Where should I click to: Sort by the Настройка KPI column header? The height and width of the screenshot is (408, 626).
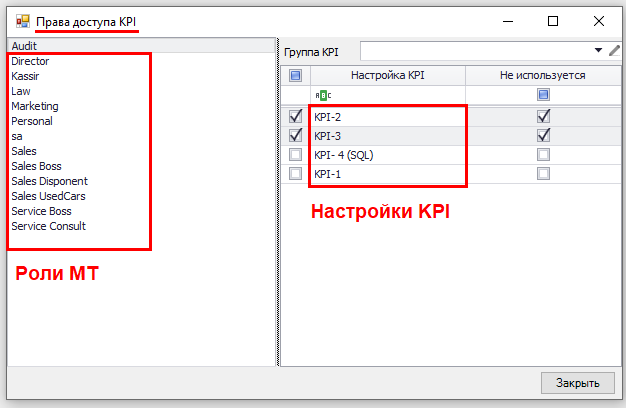click(387, 75)
